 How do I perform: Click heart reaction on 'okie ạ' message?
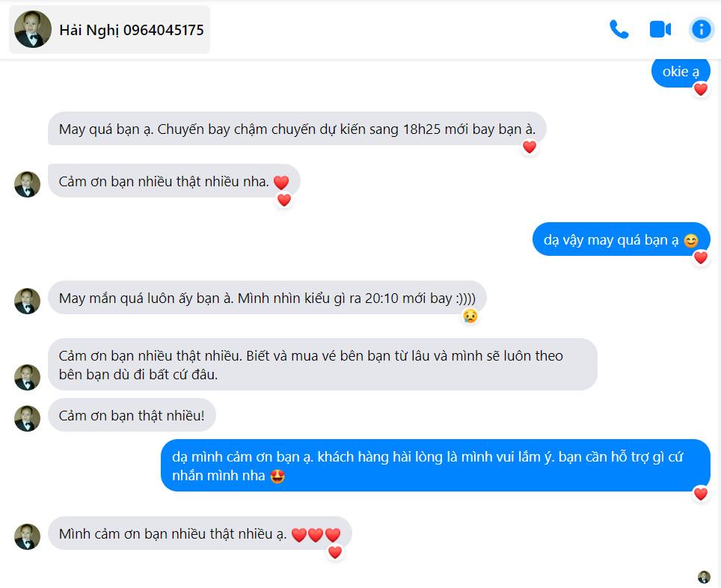pyautogui.click(x=700, y=89)
